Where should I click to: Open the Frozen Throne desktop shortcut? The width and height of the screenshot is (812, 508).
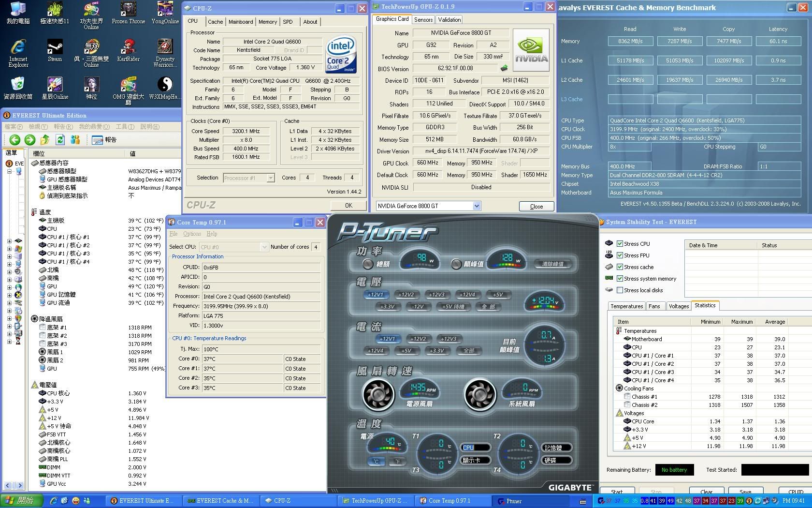pos(128,13)
